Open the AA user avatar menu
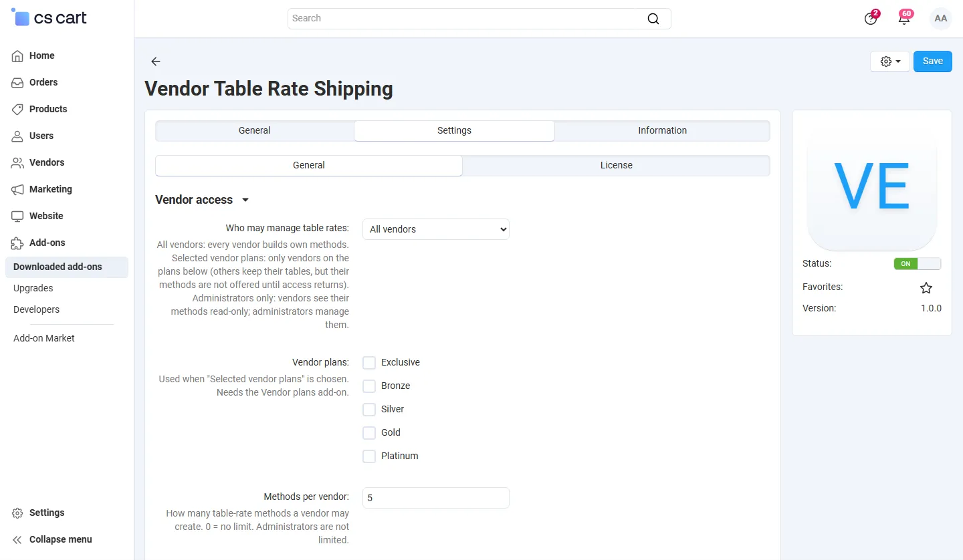This screenshot has height=560, width=963. pos(941,19)
